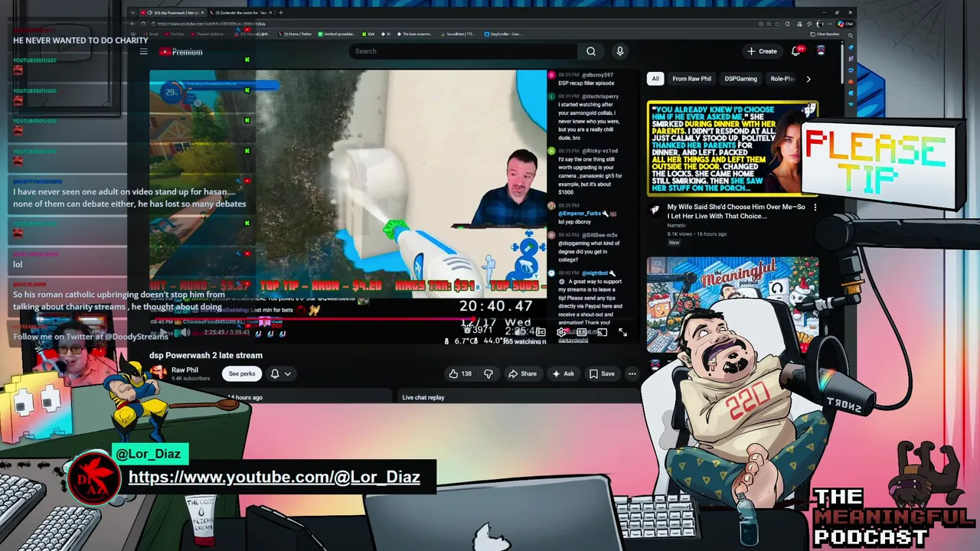
Task: Save the video to a playlist
Action: (602, 373)
